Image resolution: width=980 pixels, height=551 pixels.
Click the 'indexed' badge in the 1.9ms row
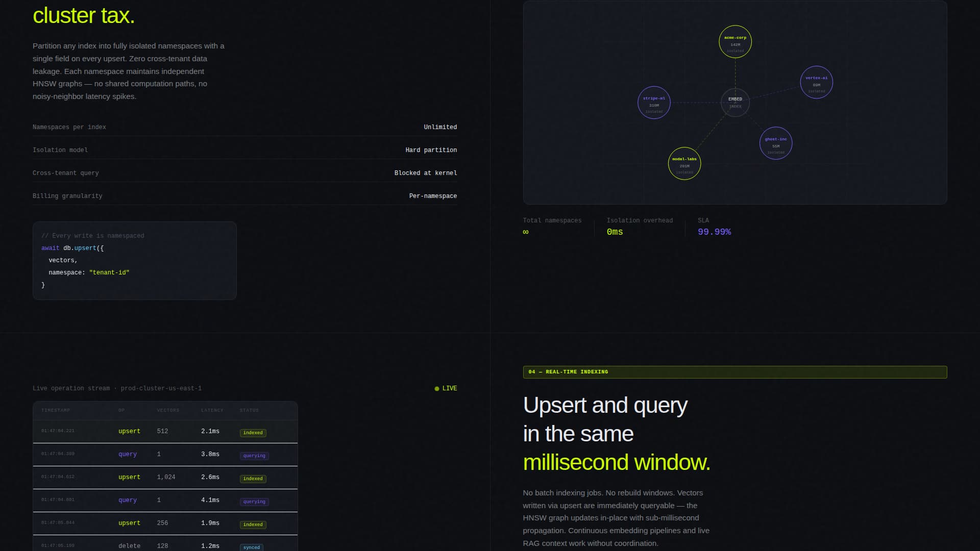(253, 524)
